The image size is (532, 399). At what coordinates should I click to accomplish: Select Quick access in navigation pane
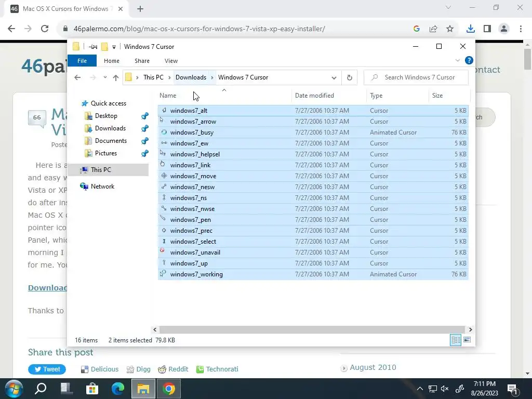(108, 103)
